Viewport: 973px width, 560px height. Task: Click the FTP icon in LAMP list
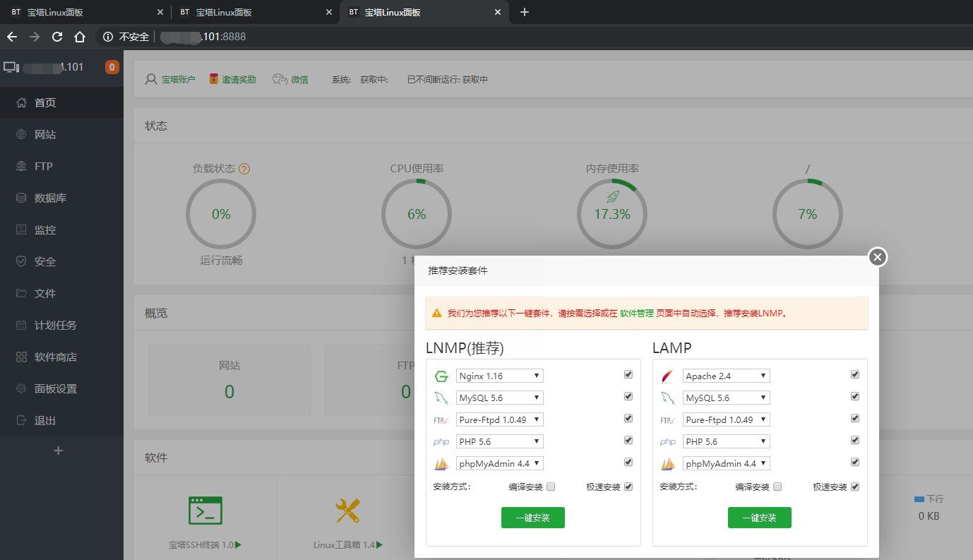[668, 420]
